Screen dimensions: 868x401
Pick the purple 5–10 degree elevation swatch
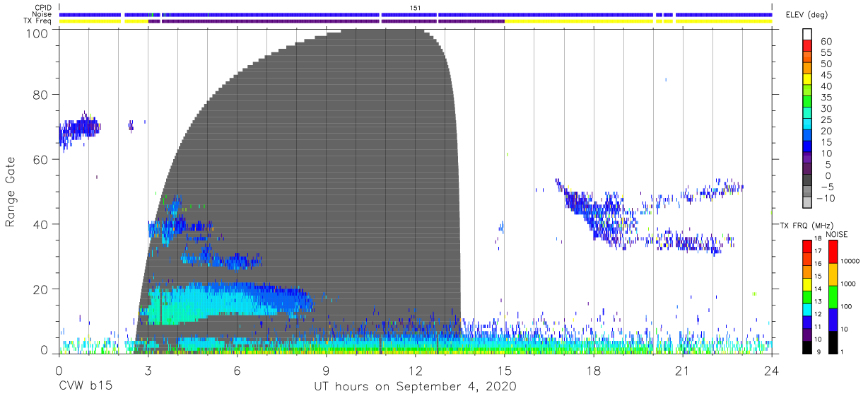pyautogui.click(x=809, y=158)
